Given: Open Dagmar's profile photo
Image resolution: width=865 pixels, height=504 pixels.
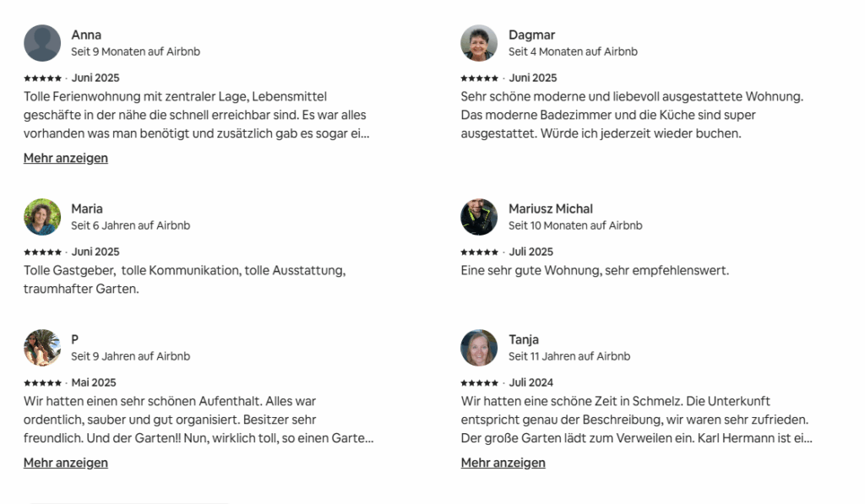Looking at the screenshot, I should click(x=479, y=43).
